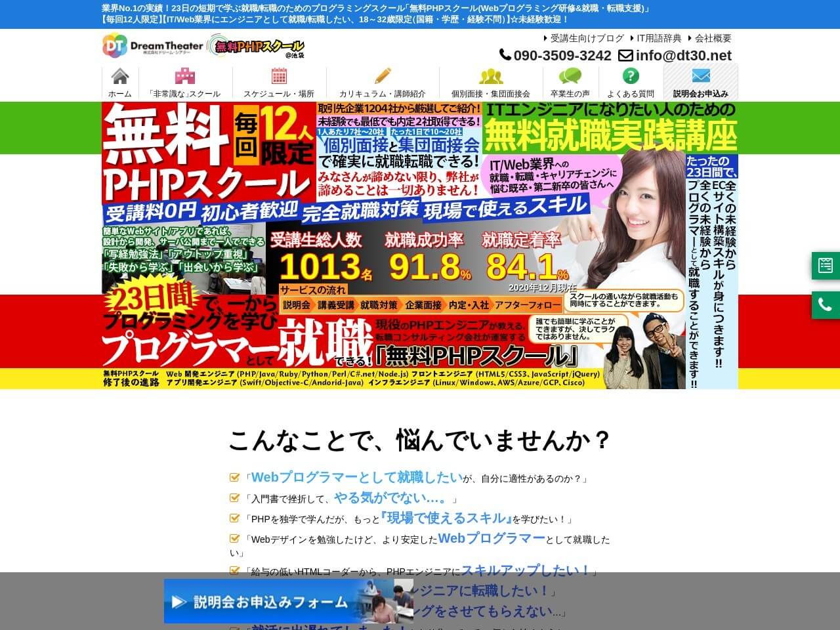Viewport: 840px width, 630px height.
Task: Select the envelope icon for 説明会お申込み
Action: click(x=700, y=77)
